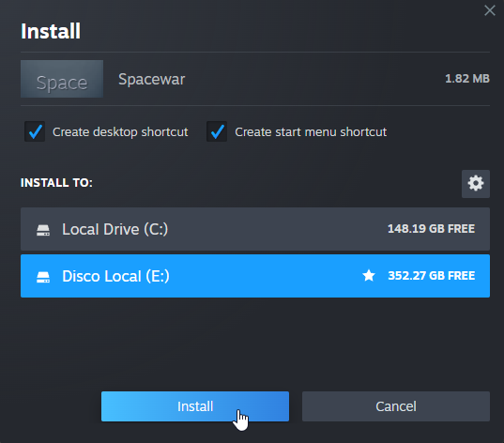Image resolution: width=504 pixels, height=443 pixels.
Task: Select Disco Local (E:) as install location
Action: coord(255,276)
